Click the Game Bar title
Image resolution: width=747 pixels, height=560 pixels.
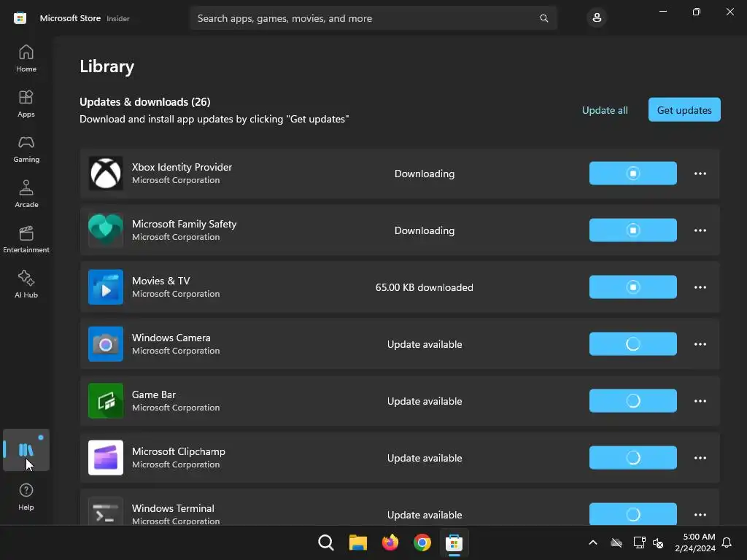[154, 394]
